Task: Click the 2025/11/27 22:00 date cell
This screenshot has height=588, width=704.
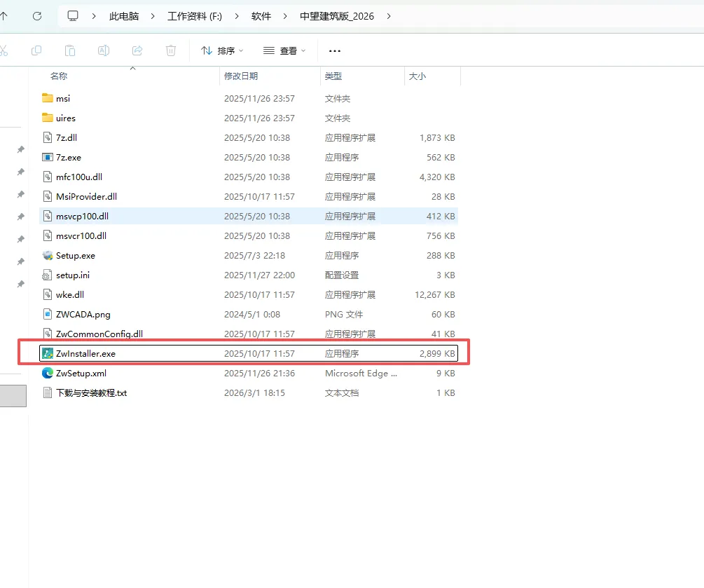Action: pos(259,275)
